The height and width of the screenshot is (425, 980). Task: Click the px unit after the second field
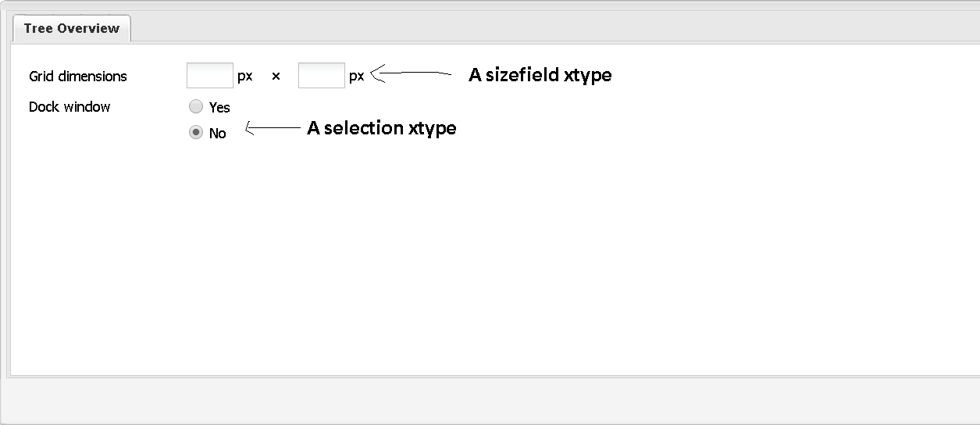[356, 77]
